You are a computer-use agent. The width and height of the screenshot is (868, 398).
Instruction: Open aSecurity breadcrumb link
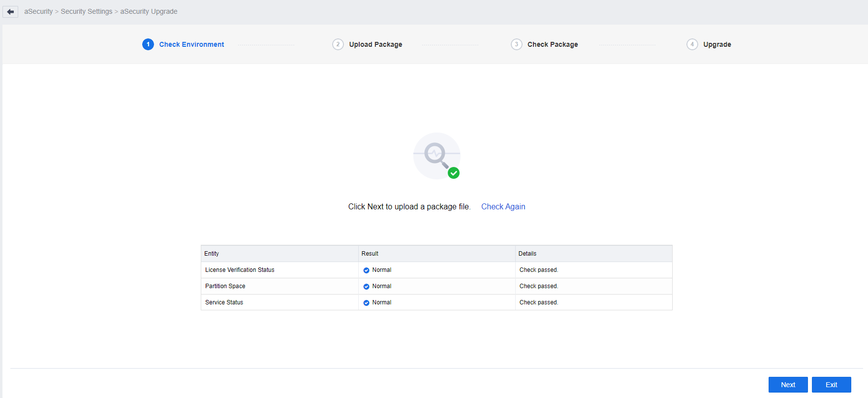point(38,11)
